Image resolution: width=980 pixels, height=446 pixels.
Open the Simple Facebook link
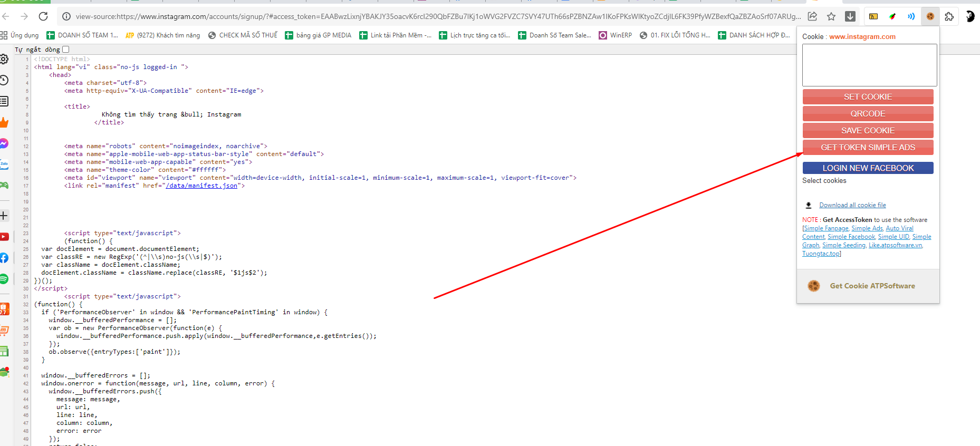(851, 237)
